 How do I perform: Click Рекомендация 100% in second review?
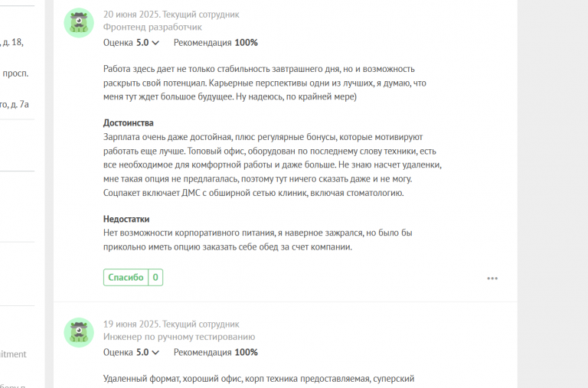[216, 352]
